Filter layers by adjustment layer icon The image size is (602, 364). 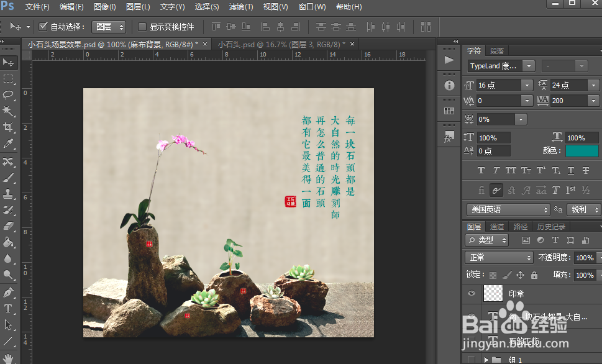coord(540,240)
